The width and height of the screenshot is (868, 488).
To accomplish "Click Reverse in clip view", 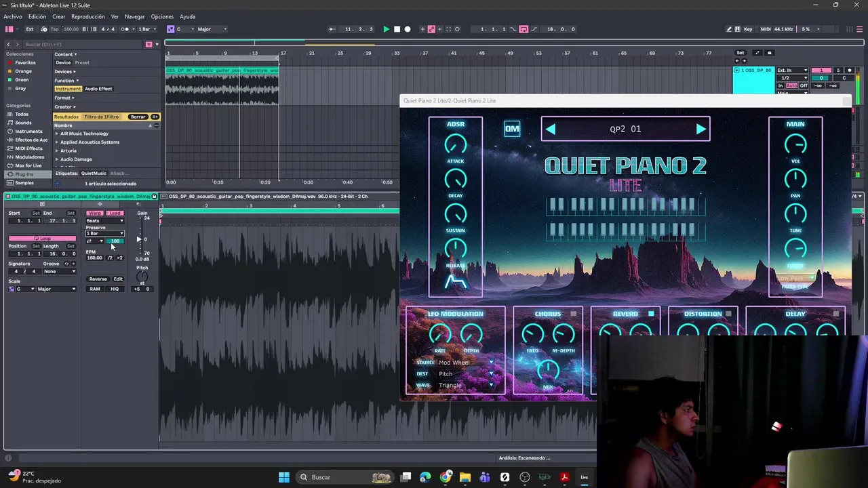I will 98,279.
